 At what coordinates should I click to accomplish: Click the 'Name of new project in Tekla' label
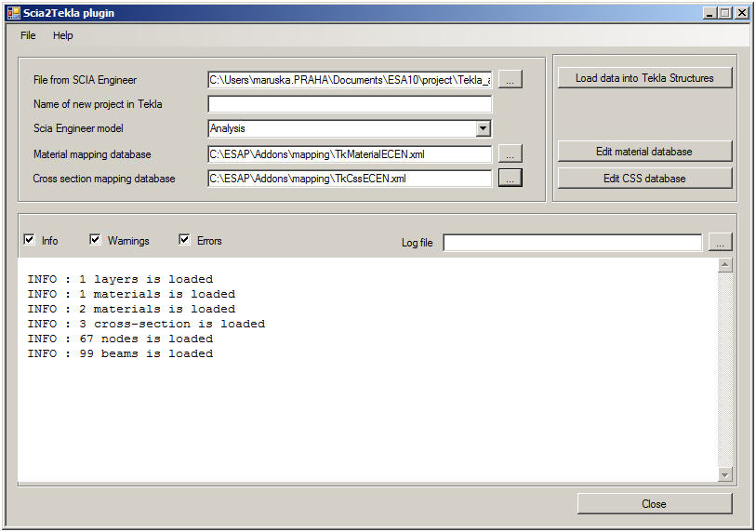(98, 104)
